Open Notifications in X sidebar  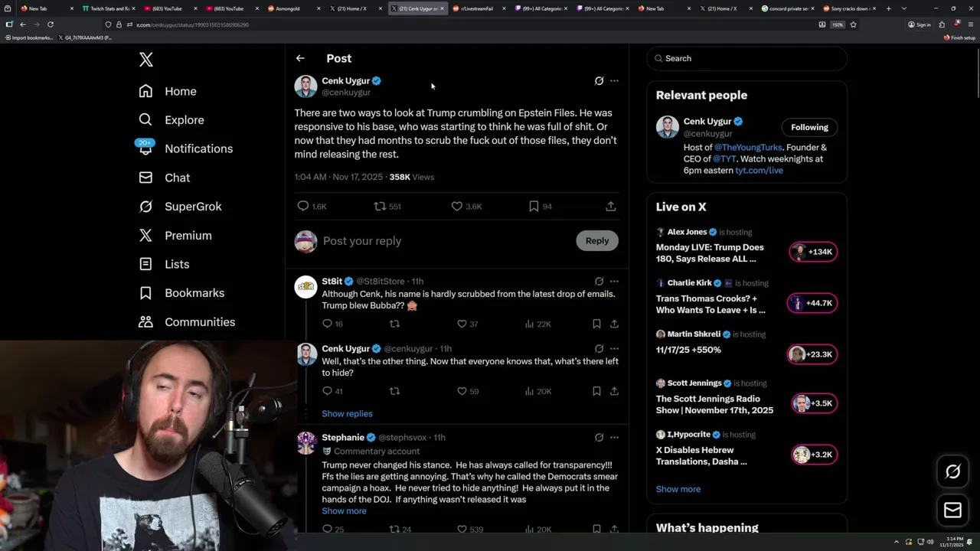[x=186, y=148]
